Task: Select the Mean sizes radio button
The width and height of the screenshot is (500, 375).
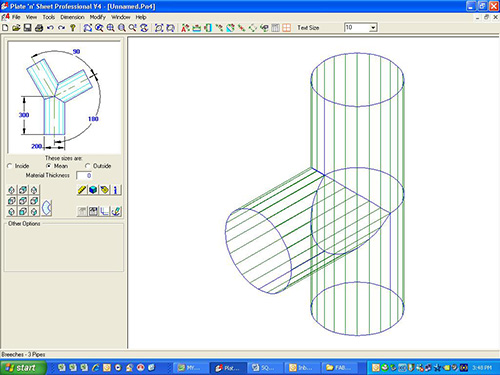Action: [x=49, y=166]
